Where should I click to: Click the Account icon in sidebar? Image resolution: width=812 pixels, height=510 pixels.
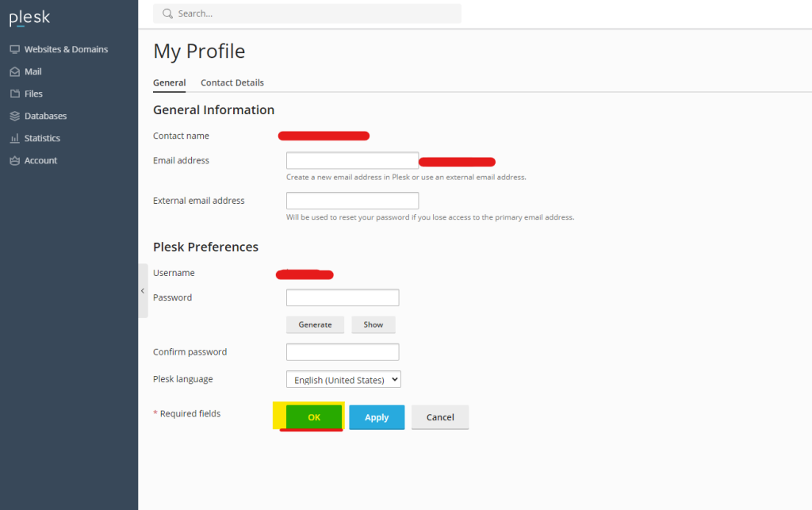click(x=14, y=160)
